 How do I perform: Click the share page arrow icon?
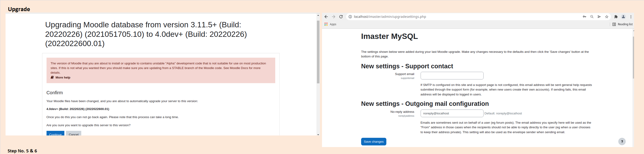tap(599, 17)
